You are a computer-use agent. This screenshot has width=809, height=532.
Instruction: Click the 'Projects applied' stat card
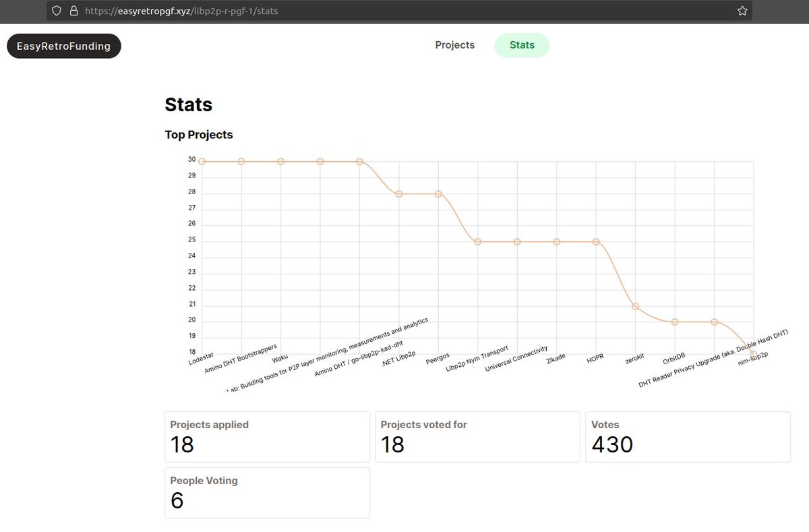coord(267,437)
